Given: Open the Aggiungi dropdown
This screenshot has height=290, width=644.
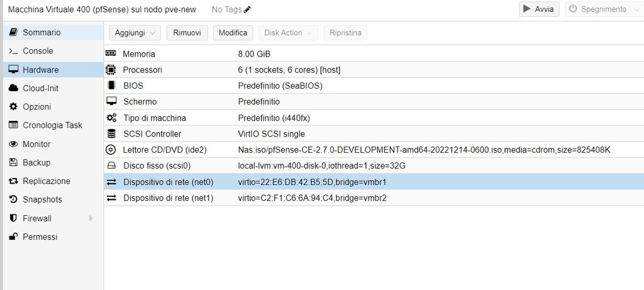Looking at the screenshot, I should click(135, 33).
